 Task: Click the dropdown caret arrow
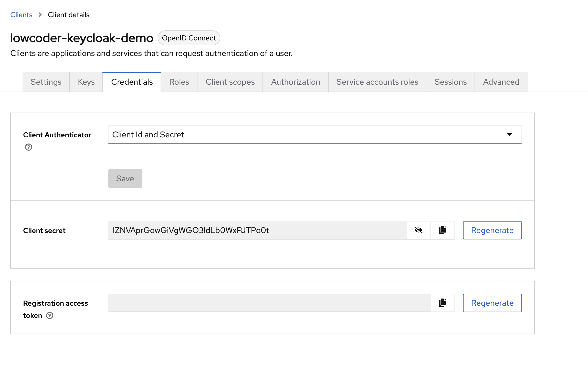(x=509, y=135)
